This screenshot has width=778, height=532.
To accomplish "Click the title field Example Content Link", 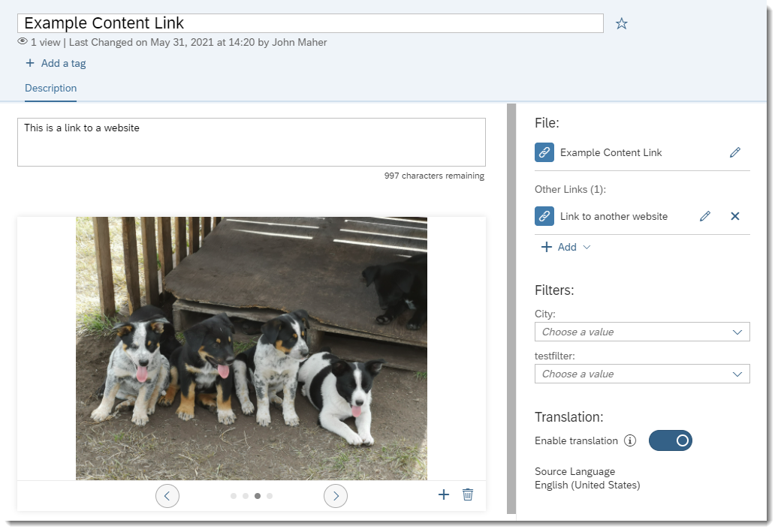I will (311, 23).
